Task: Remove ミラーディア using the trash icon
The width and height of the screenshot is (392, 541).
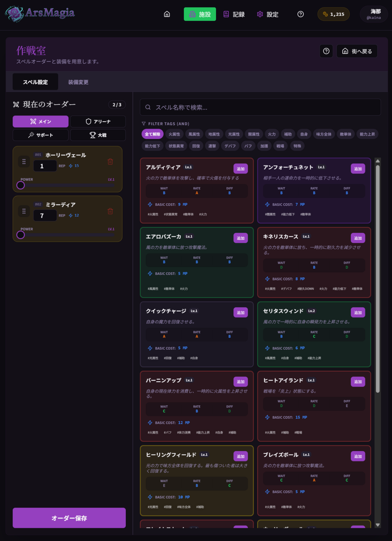Action: [x=110, y=211]
